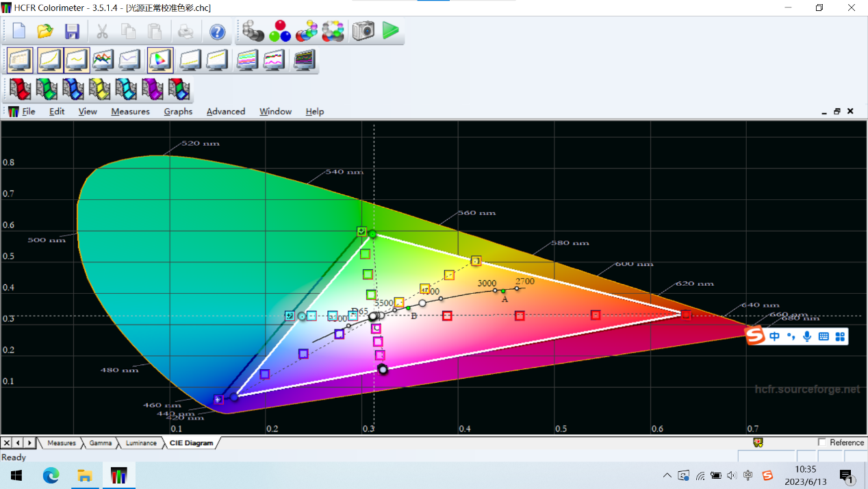Open the red film strip pattern icon
Image resolution: width=868 pixels, height=489 pixels.
pos(20,89)
